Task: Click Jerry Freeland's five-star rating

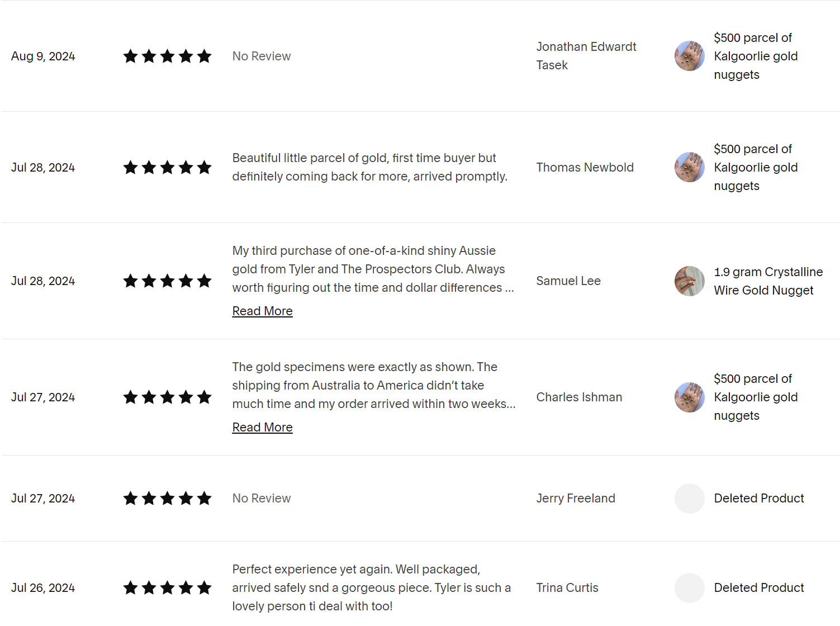Action: [x=167, y=499]
